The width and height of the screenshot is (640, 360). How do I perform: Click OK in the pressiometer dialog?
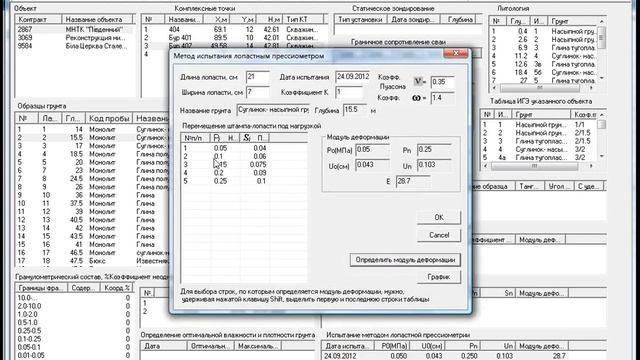439,217
